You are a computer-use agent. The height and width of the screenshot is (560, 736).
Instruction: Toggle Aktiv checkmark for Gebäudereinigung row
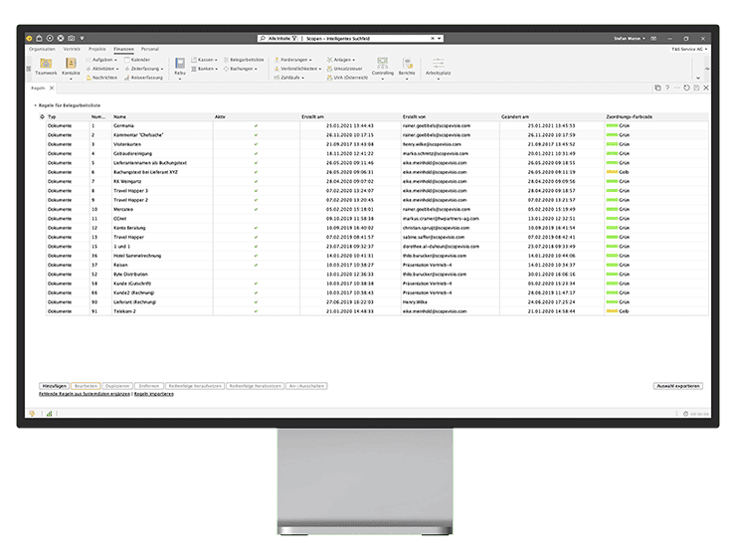[x=256, y=153]
